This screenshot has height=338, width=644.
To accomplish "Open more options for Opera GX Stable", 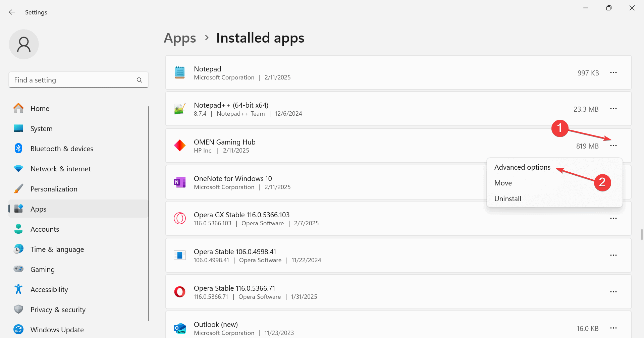I will point(613,219).
